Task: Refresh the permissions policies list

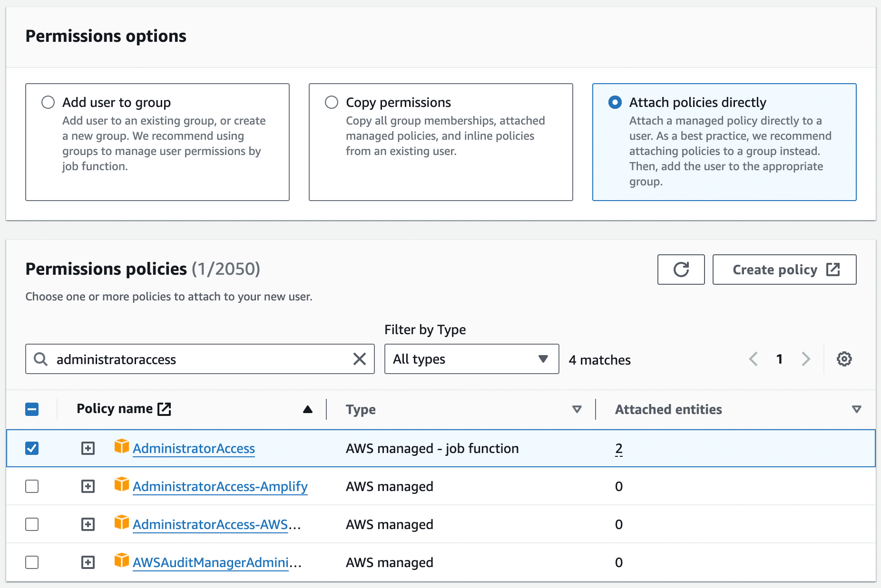Action: 681,270
